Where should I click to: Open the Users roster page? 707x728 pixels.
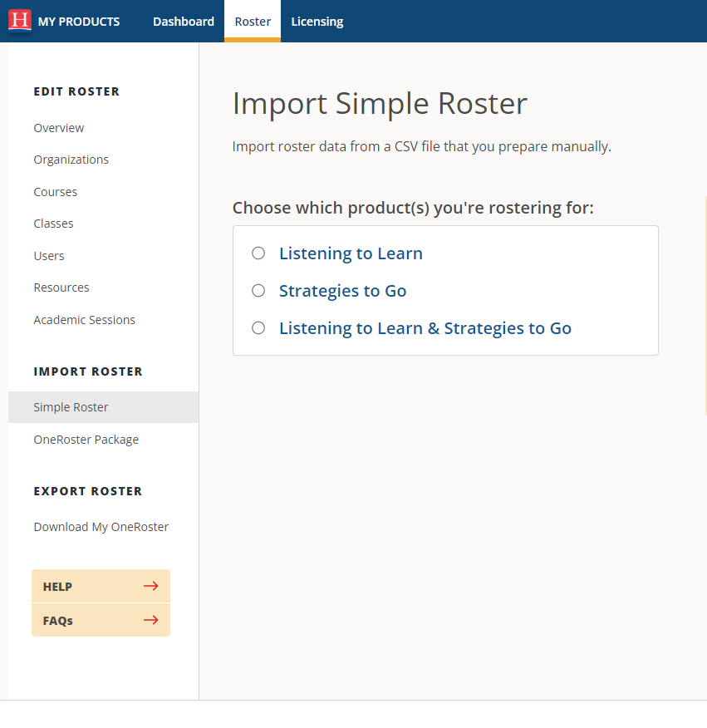pyautogui.click(x=48, y=255)
